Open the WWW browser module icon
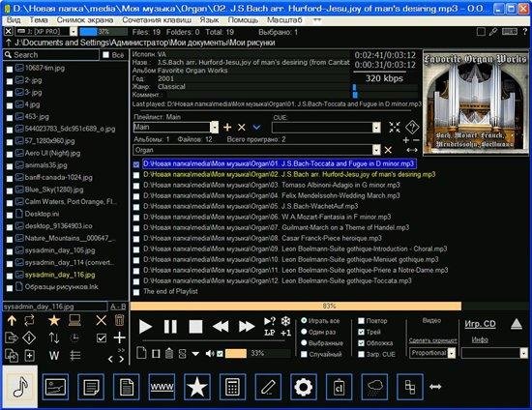532x410 pixels. pos(162,387)
